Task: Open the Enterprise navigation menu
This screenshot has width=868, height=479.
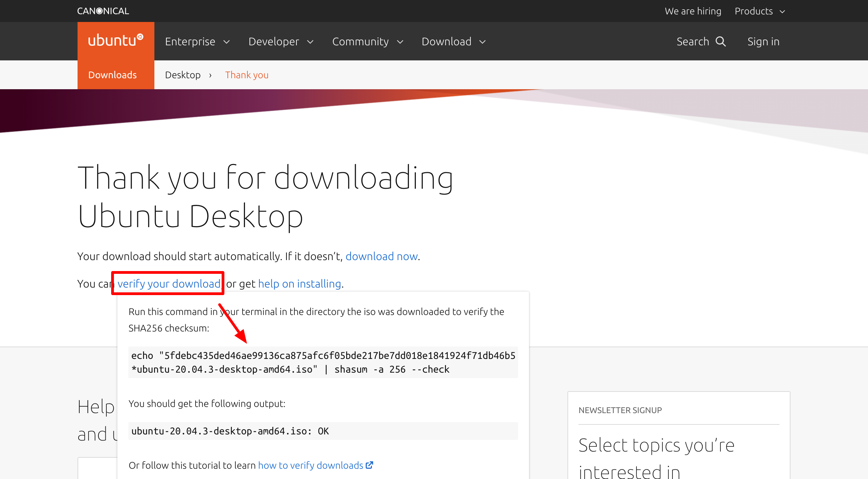Action: [190, 42]
